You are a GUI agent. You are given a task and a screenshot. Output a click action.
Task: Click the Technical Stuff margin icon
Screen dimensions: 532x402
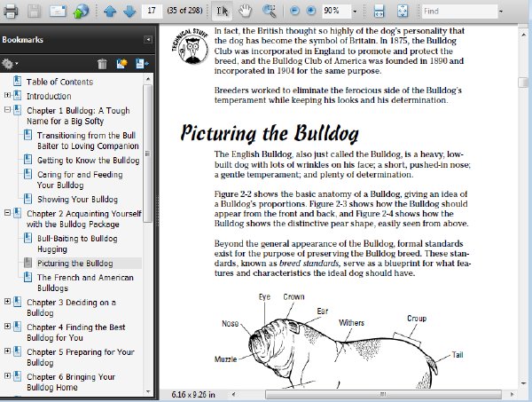point(190,46)
